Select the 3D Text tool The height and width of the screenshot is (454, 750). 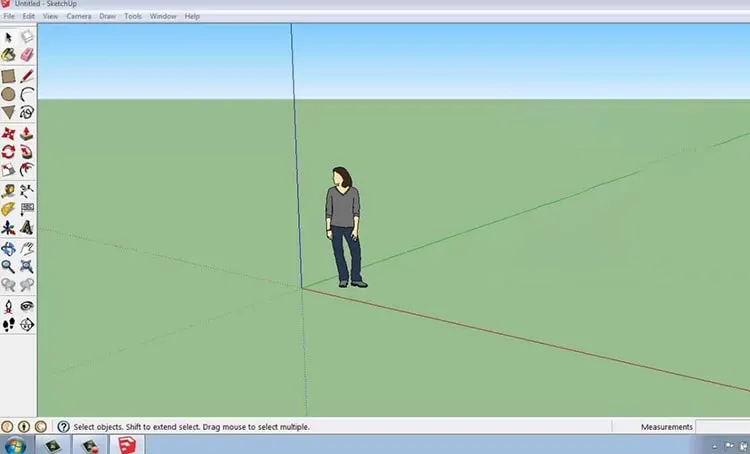tap(27, 228)
